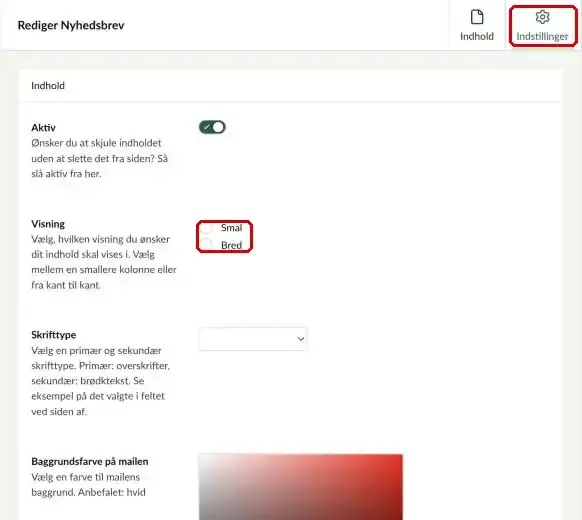Click the Skrifttype label
Viewport: 582px width, 520px height.
(53, 335)
